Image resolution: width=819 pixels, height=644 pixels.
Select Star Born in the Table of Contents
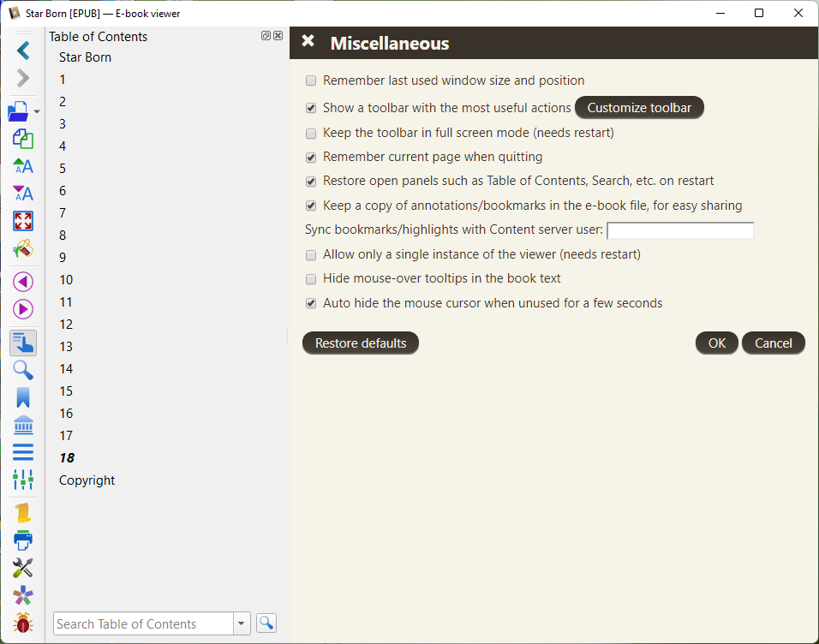85,57
